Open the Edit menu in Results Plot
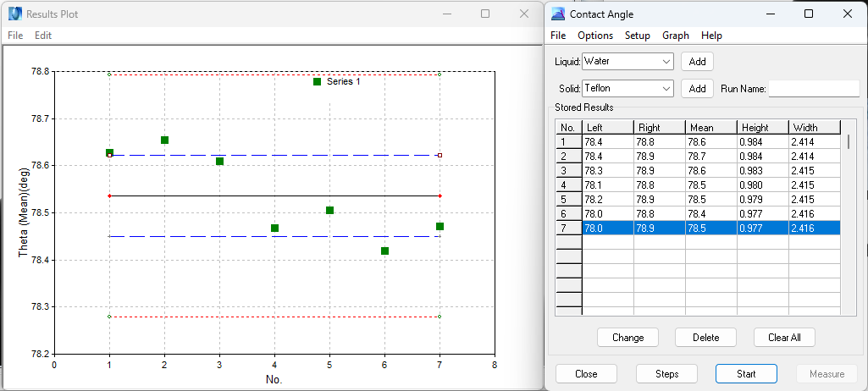 coord(43,36)
